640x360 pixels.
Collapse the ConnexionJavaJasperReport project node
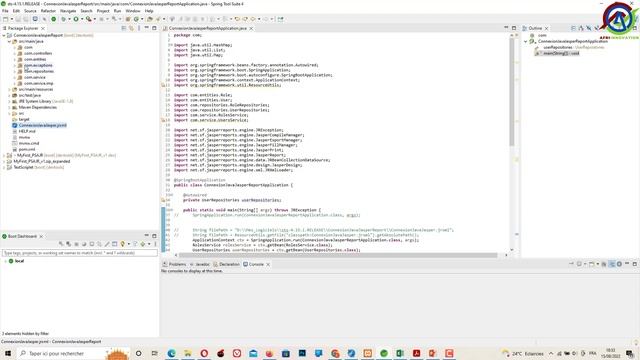coord(4,36)
